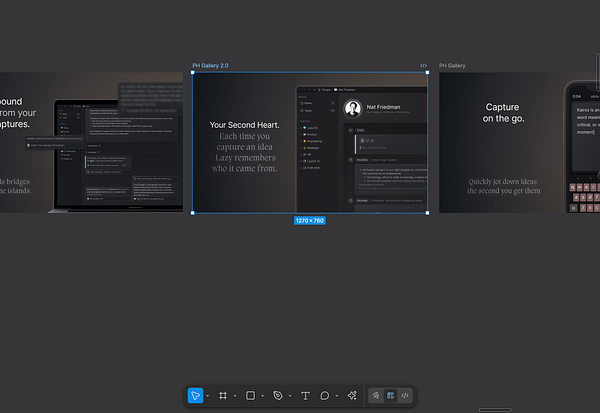
Task: Select the Move tool in the toolbar
Action: click(195, 396)
